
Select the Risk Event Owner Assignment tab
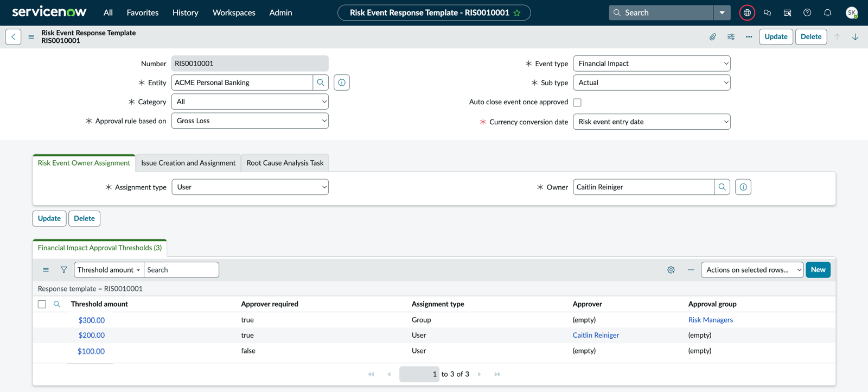[84, 163]
